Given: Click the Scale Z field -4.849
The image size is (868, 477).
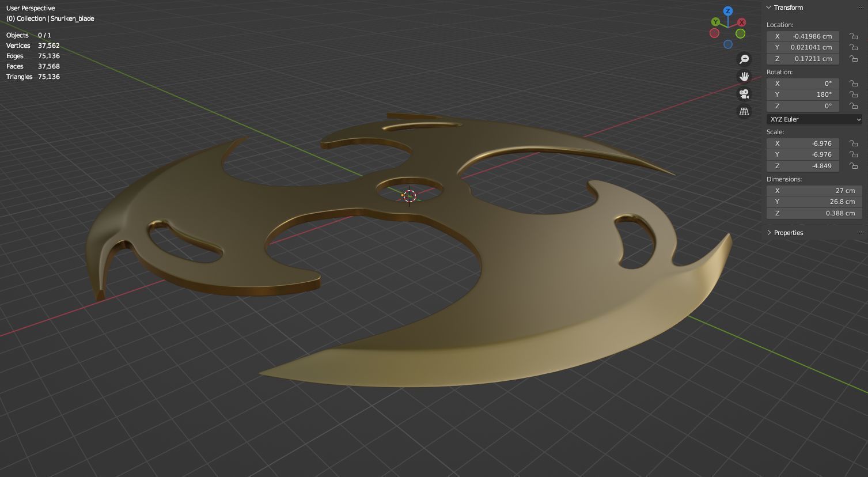Looking at the screenshot, I should click(803, 166).
